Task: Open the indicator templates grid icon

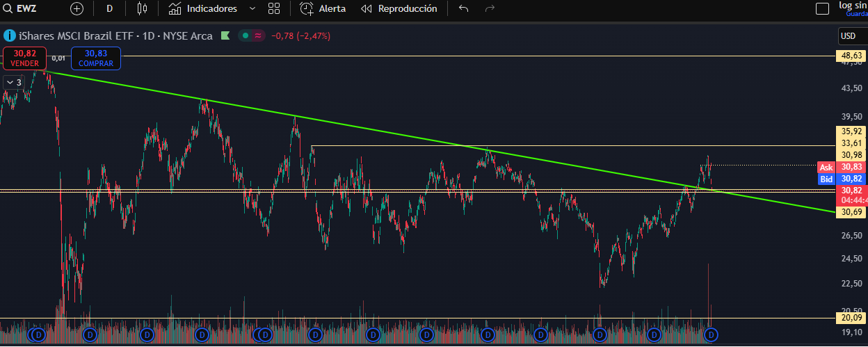Action: (x=274, y=9)
